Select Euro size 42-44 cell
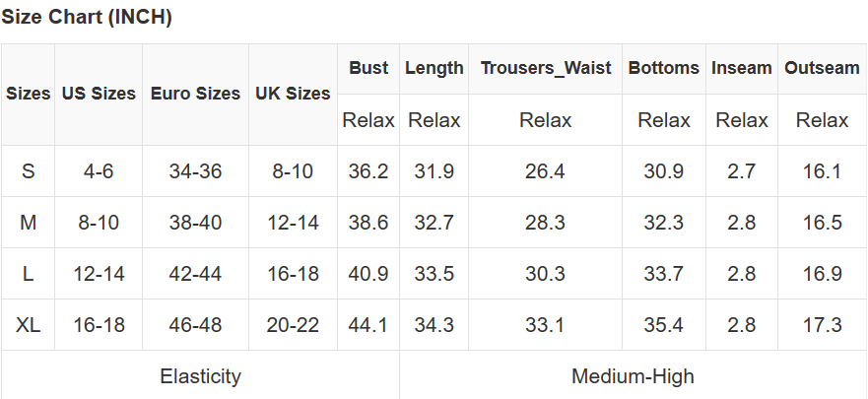This screenshot has height=399, width=868. pyautogui.click(x=195, y=274)
